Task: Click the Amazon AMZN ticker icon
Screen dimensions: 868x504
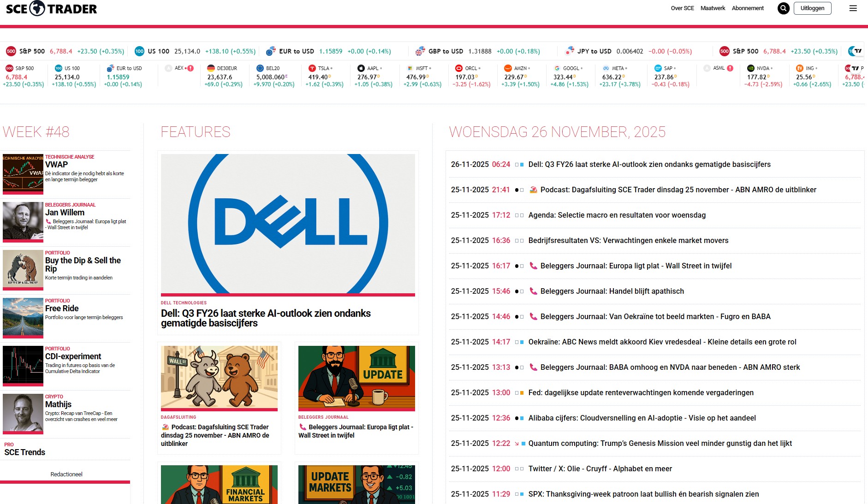Action: [508, 68]
